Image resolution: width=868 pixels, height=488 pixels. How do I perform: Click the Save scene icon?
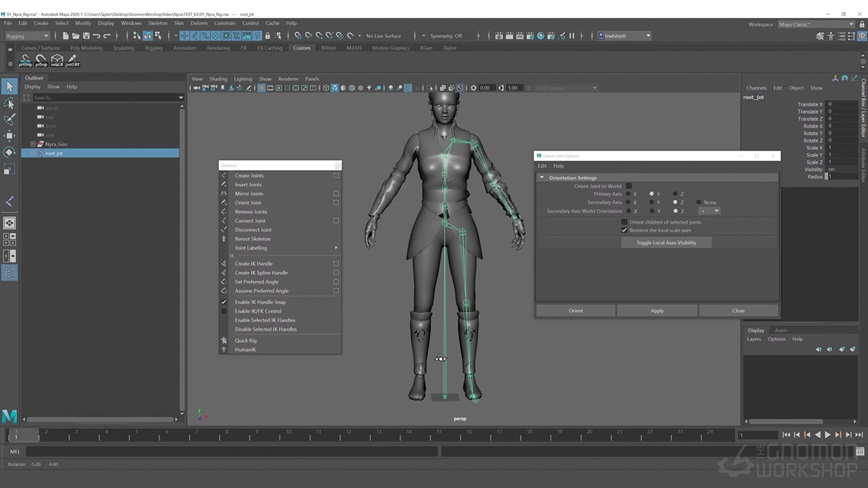coord(85,36)
